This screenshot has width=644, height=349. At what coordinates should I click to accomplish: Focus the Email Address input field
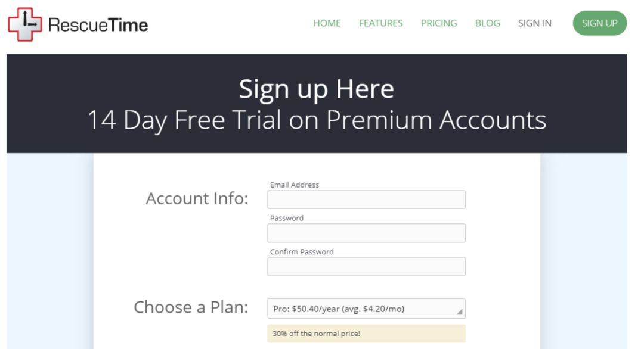[366, 200]
